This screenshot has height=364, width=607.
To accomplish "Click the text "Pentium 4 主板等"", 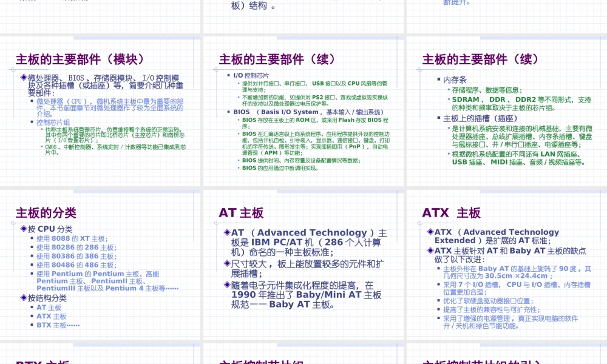I will (131, 287).
